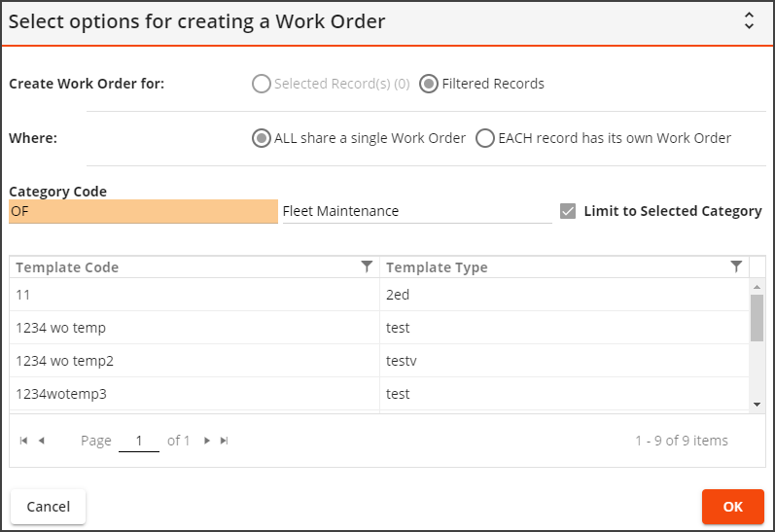
Task: Select the template row with code 11
Action: coord(379,295)
